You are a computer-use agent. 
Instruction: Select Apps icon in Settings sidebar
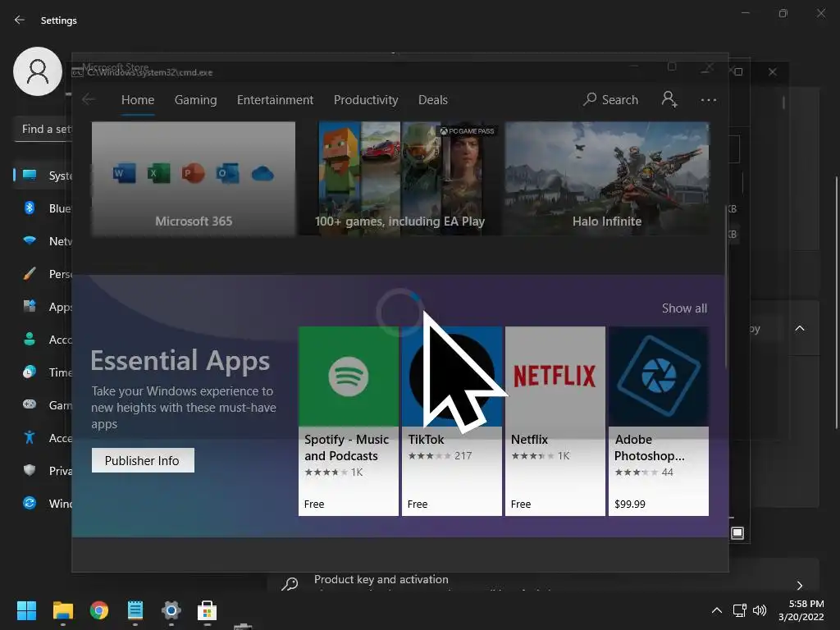(x=30, y=307)
